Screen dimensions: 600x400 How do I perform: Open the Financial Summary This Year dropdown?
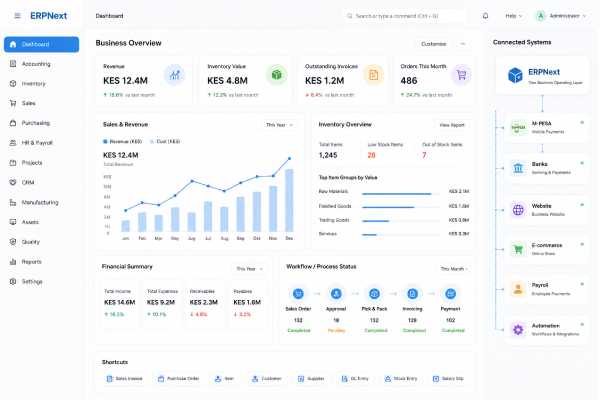click(249, 269)
